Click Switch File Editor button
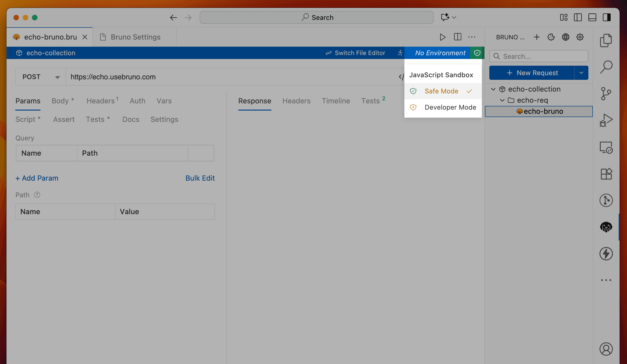This screenshot has height=364, width=627. [355, 53]
